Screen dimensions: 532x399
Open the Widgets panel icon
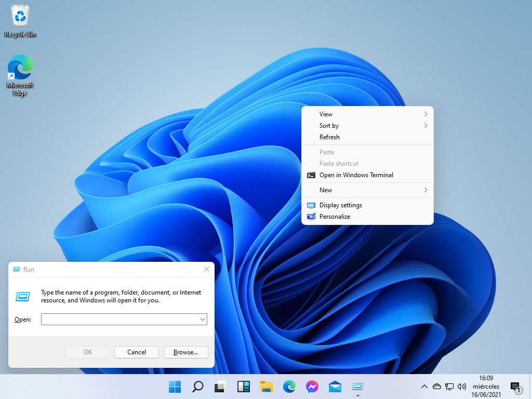tap(244, 387)
